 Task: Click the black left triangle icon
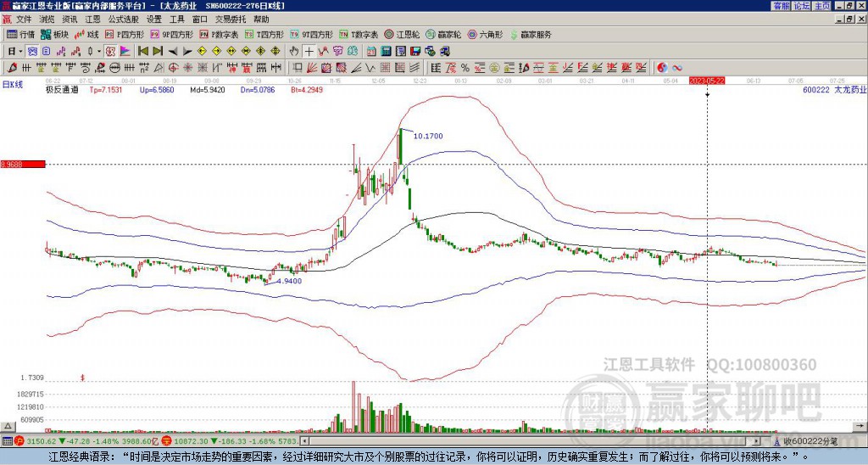click(x=173, y=52)
